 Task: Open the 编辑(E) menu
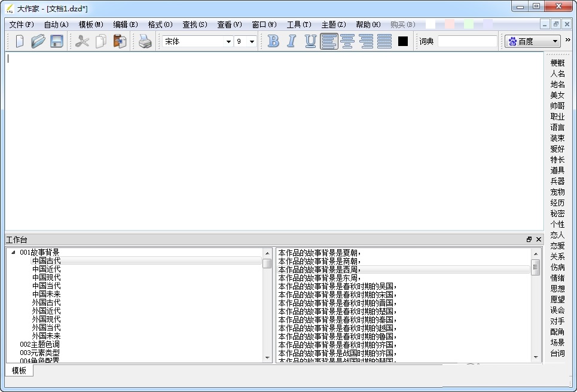125,24
